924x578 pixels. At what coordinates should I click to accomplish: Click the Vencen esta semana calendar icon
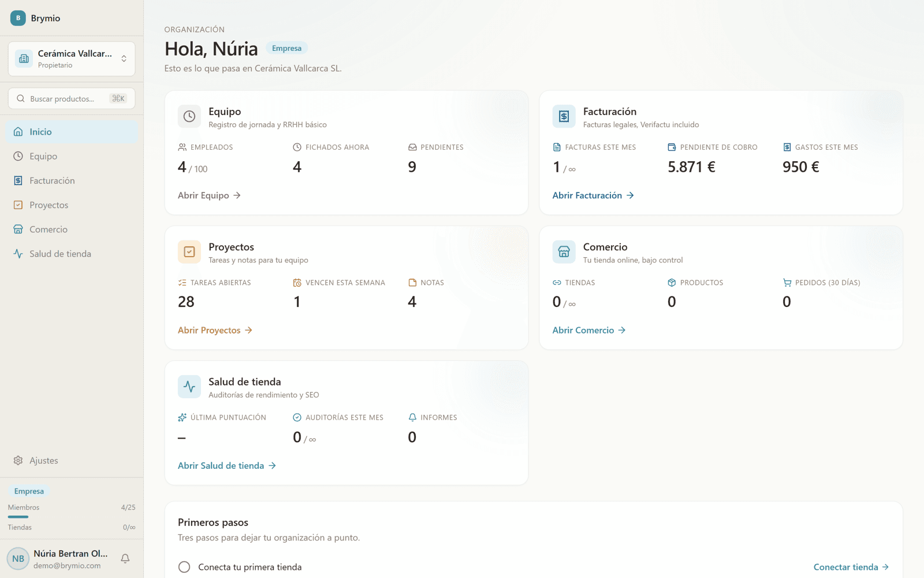(297, 283)
